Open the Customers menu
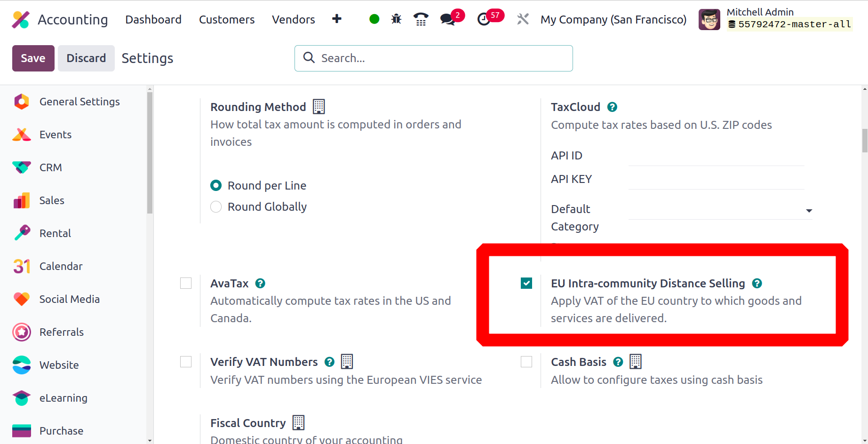 [227, 19]
